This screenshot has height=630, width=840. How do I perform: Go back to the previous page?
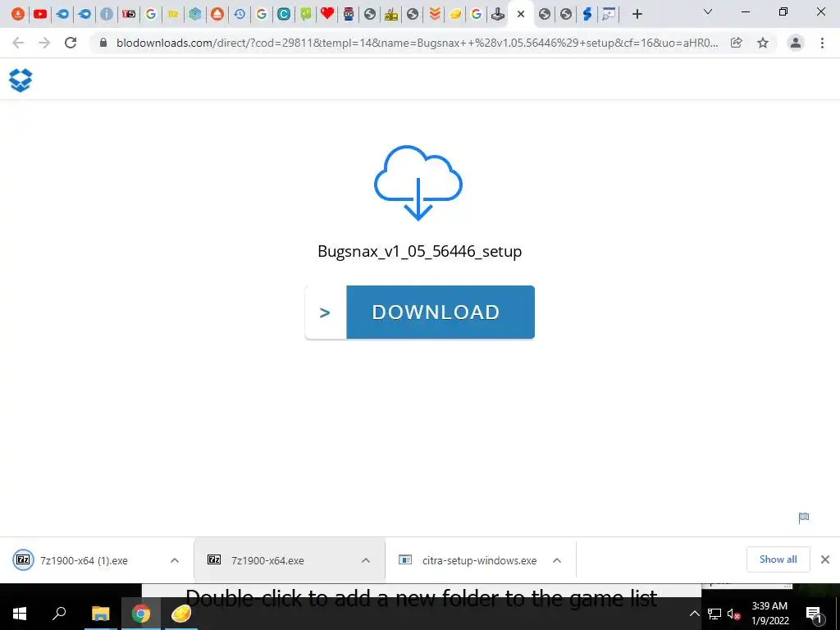pyautogui.click(x=18, y=43)
